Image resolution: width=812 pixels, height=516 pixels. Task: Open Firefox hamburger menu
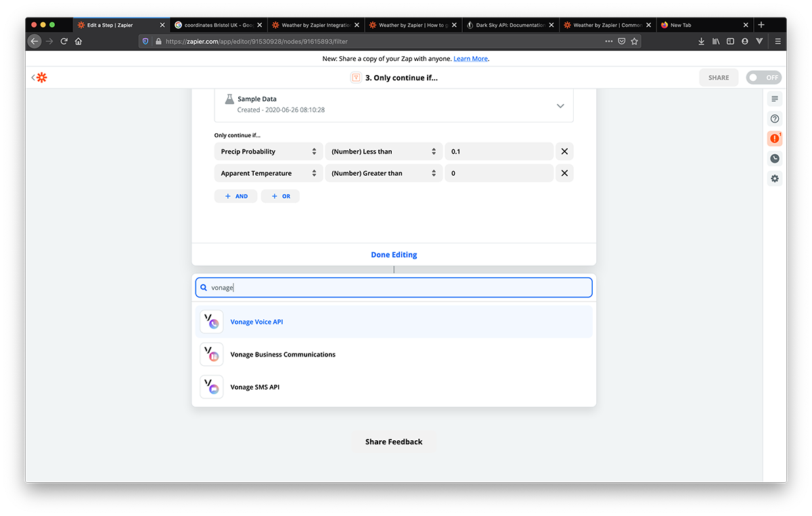[x=777, y=41]
